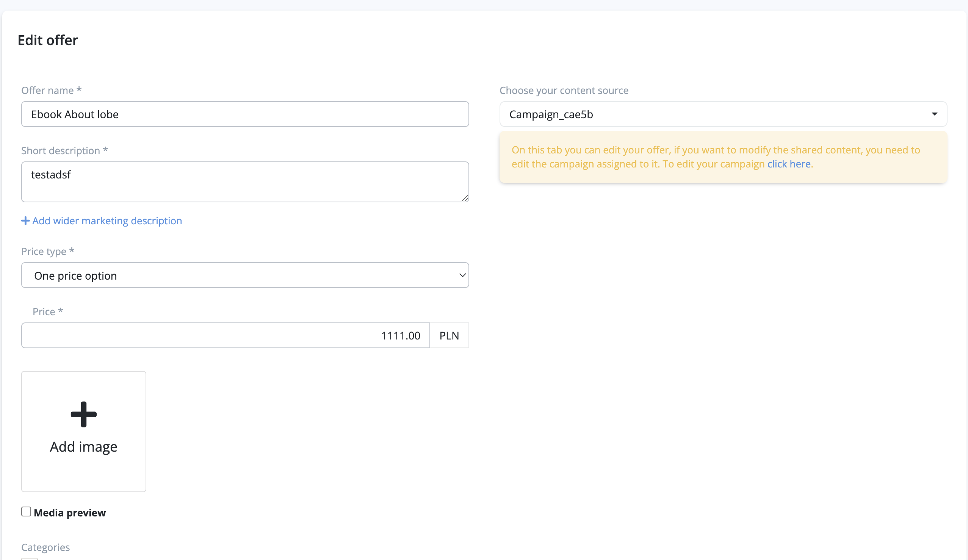Screen dimensions: 968x560
Task: Enable the Media preview checkbox
Action: coord(26,512)
